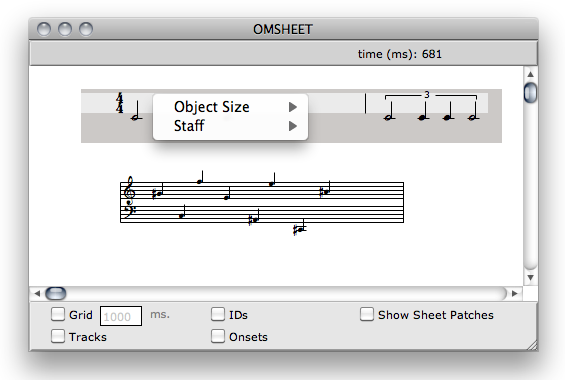Select the lowest sharp note below the staff
The image size is (565, 380).
point(299,227)
